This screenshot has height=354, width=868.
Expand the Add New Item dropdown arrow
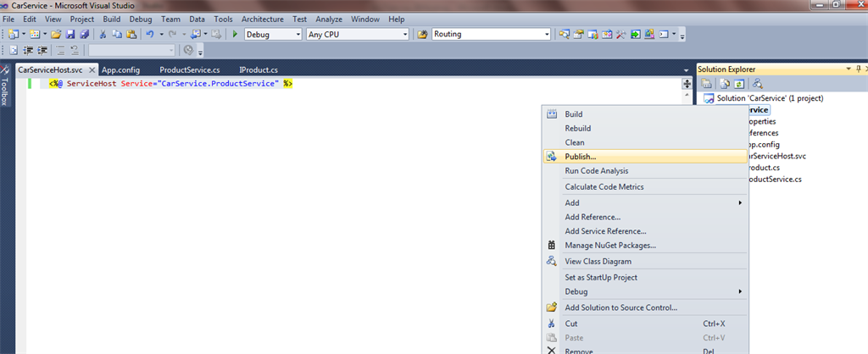(x=45, y=34)
